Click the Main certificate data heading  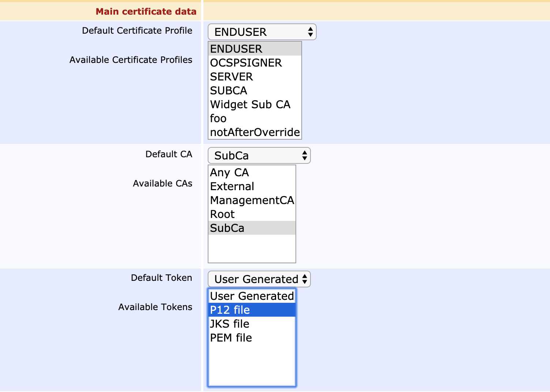[x=146, y=12]
